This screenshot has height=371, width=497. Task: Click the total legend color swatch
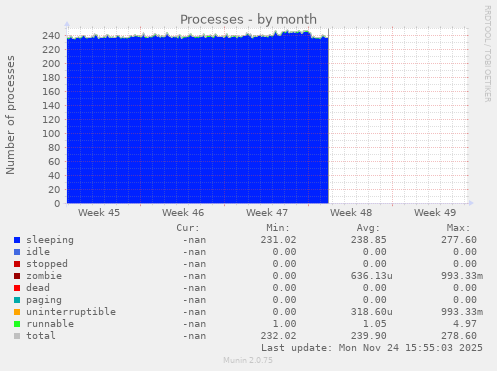click(x=17, y=336)
